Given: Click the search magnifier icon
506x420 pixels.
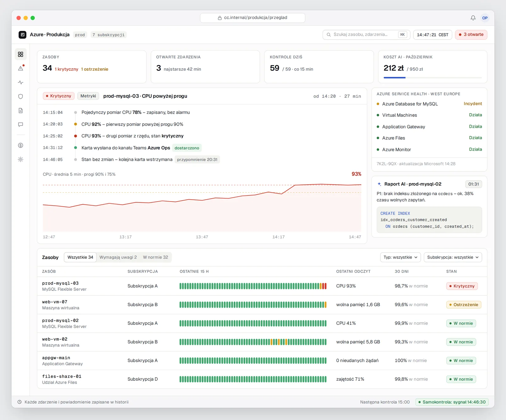Looking at the screenshot, I should point(329,35).
